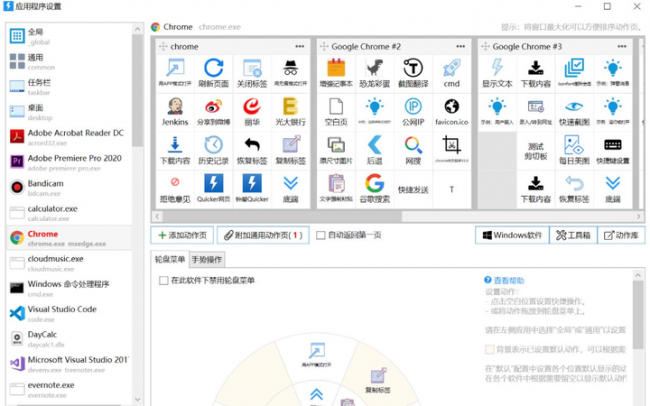Image resolution: width=650 pixels, height=406 pixels.
Task: Select 任务栏 taskbar in the sidebar
Action: point(69,87)
